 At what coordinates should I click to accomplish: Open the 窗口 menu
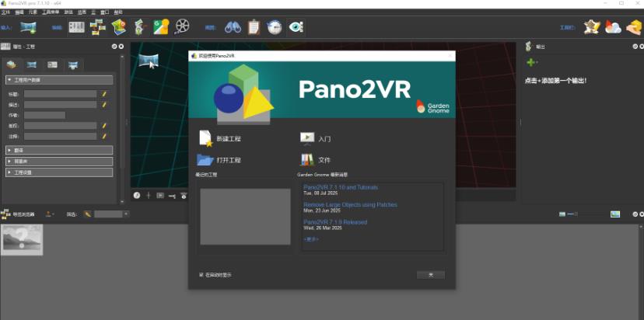105,12
